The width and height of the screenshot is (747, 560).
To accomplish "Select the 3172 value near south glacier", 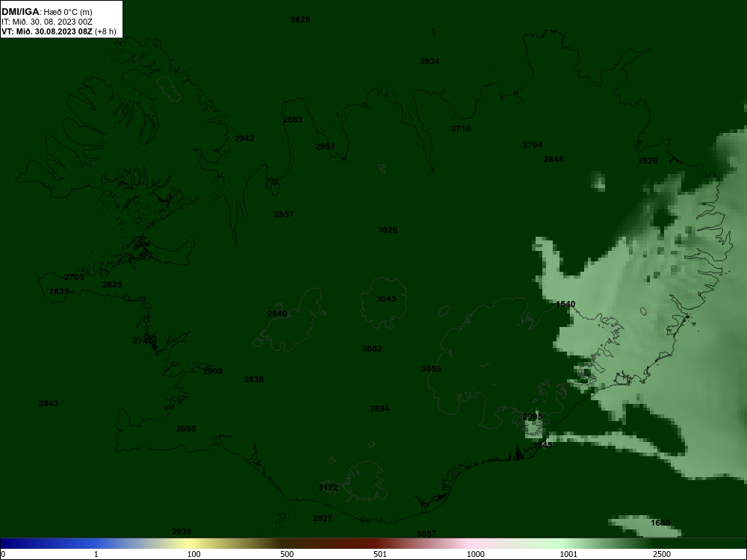I will pyautogui.click(x=328, y=488).
